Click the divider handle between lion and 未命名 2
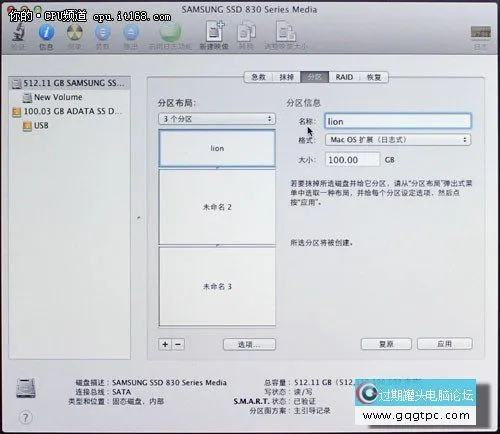 click(x=217, y=168)
